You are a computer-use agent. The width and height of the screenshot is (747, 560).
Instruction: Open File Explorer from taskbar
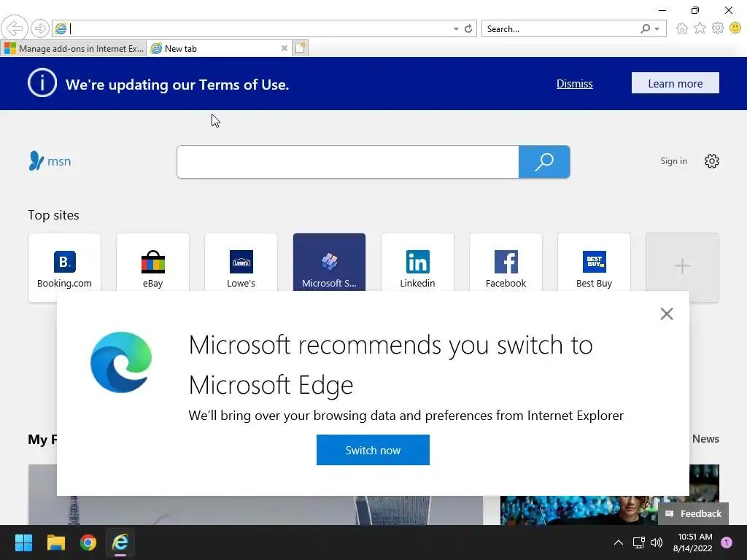tap(55, 542)
